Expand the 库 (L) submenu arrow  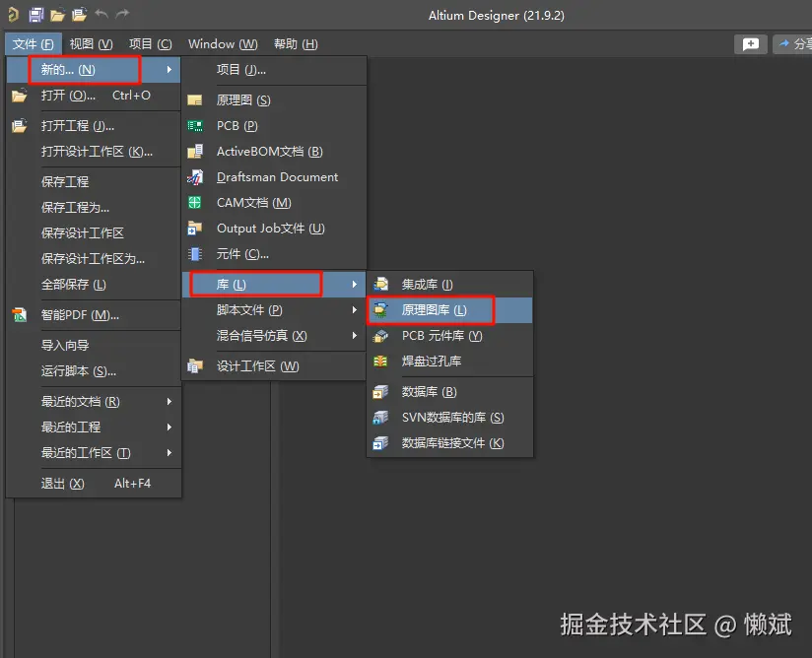point(354,285)
